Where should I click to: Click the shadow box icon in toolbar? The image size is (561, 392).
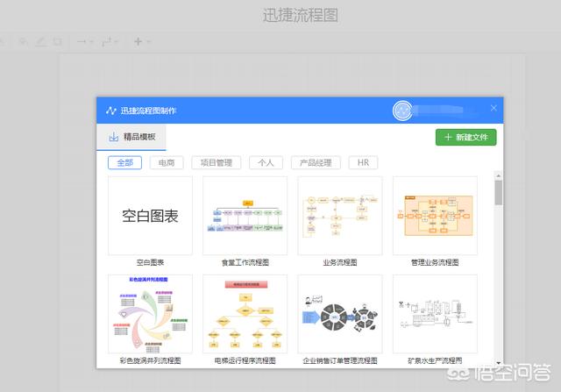pos(57,42)
